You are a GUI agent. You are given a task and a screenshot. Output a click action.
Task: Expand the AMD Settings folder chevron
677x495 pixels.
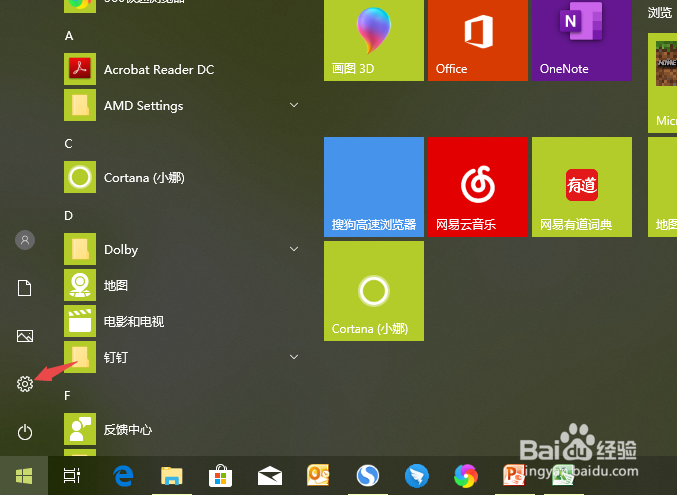(x=294, y=105)
